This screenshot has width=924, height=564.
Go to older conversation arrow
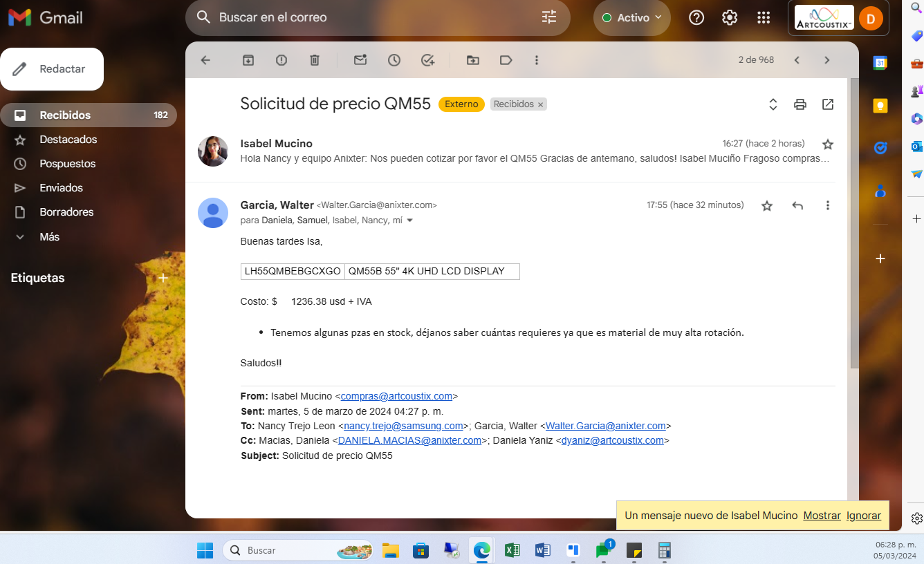827,60
